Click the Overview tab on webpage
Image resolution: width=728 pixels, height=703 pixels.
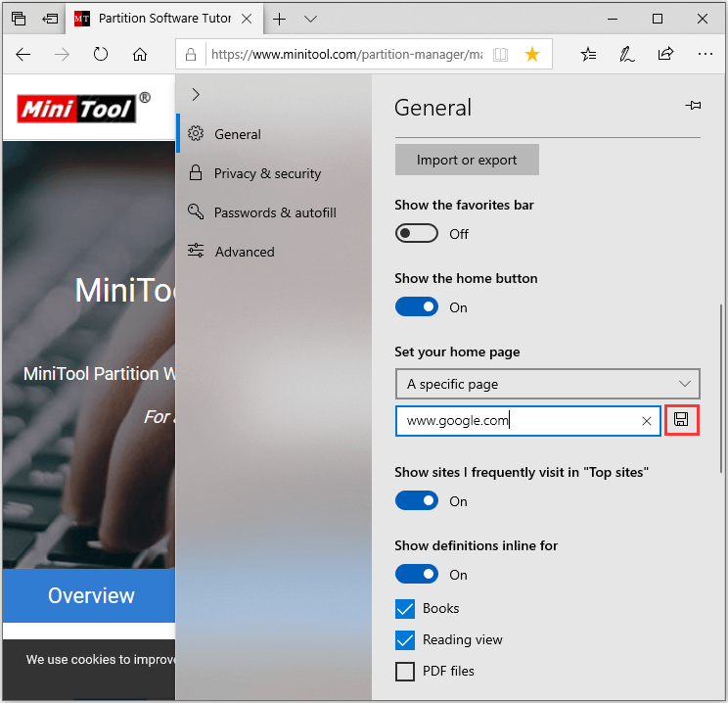coord(91,595)
